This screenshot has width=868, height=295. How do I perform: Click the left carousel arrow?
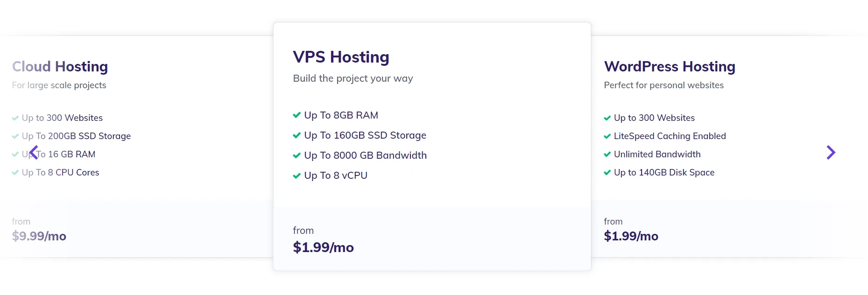coord(34,152)
